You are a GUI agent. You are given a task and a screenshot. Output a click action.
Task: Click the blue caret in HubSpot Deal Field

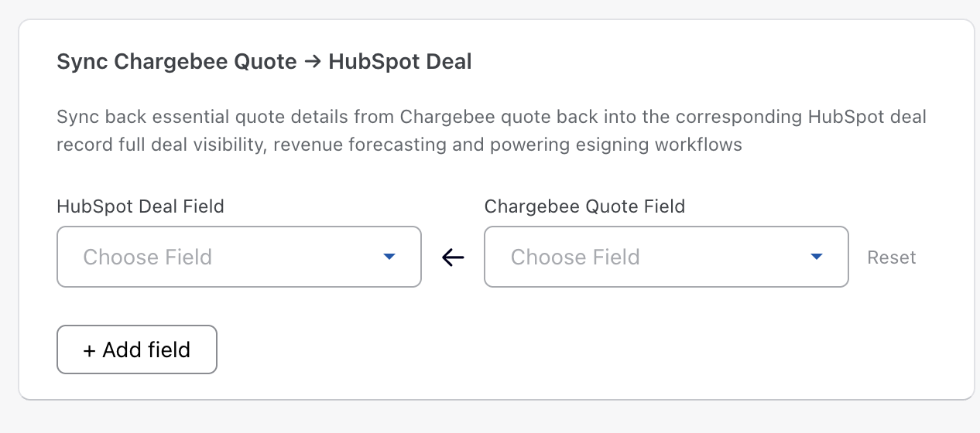389,257
